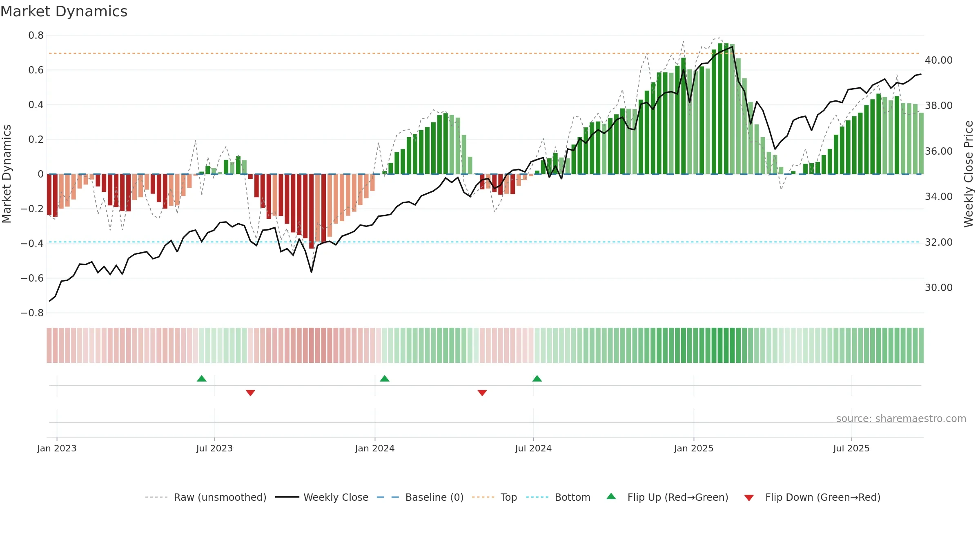Click the Jul 2023 x-axis label
Viewport: 980px width, 551px height.
[214, 448]
